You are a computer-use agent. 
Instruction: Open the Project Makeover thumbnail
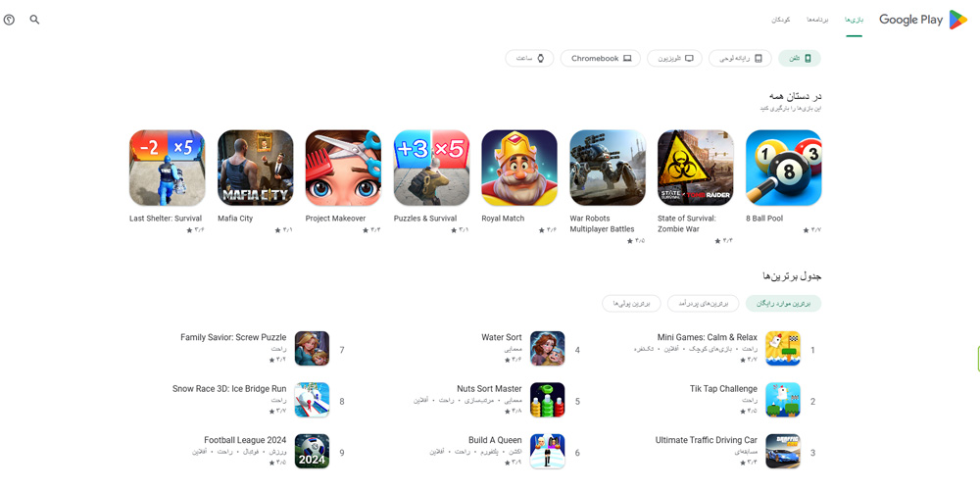tap(343, 168)
